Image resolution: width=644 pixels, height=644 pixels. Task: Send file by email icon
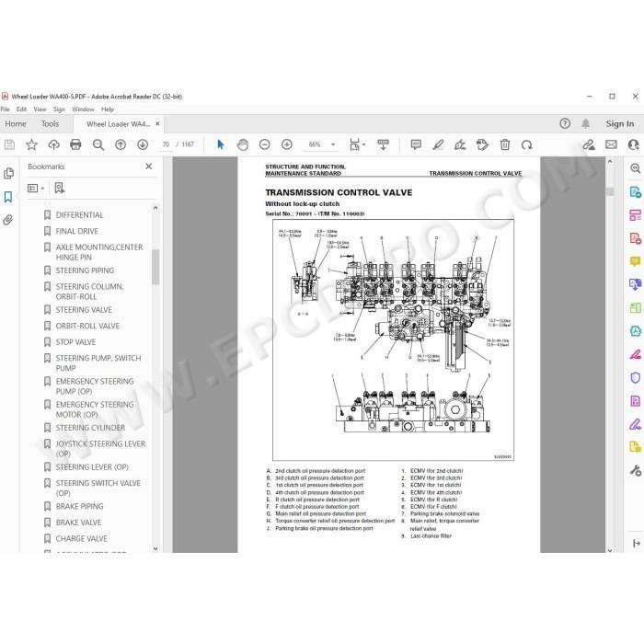point(611,144)
